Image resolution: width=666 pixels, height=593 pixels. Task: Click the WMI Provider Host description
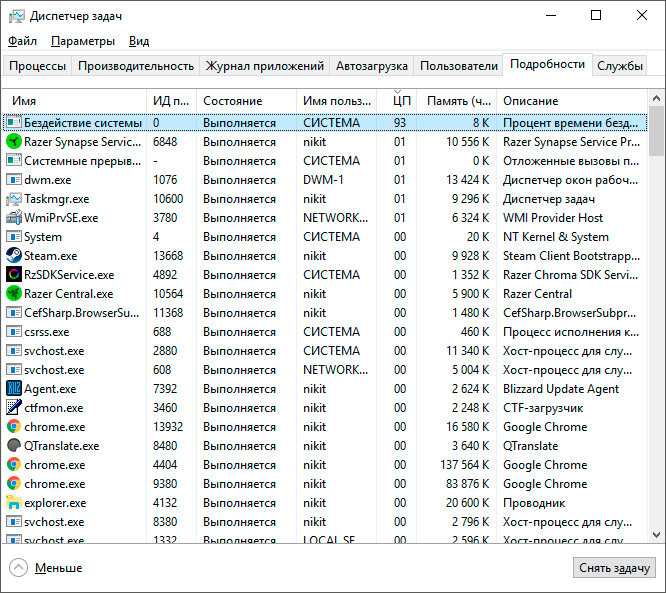coord(553,218)
